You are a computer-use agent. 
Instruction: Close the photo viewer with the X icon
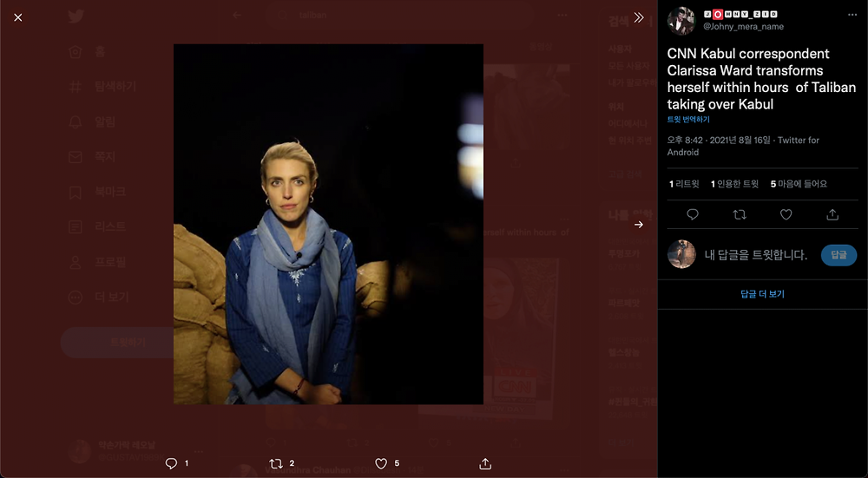click(x=18, y=17)
